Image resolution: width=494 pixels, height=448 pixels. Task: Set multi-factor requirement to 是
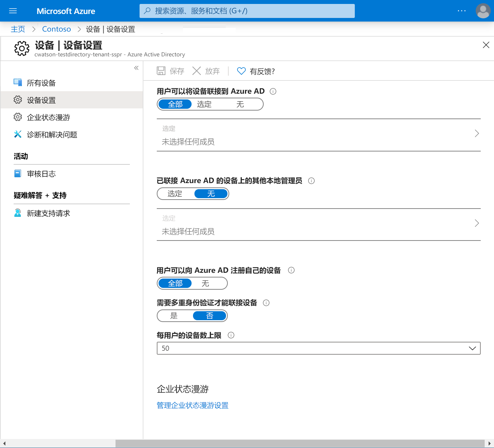(174, 316)
